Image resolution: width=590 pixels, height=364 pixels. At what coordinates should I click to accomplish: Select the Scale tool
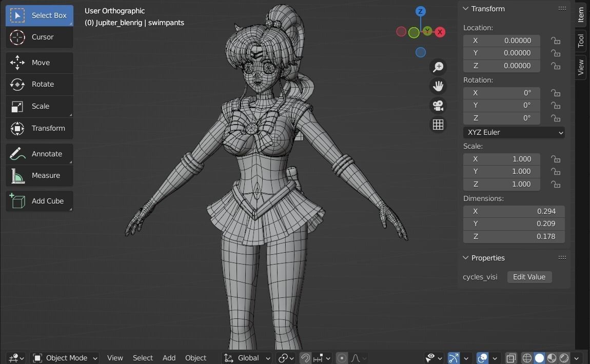tap(40, 107)
